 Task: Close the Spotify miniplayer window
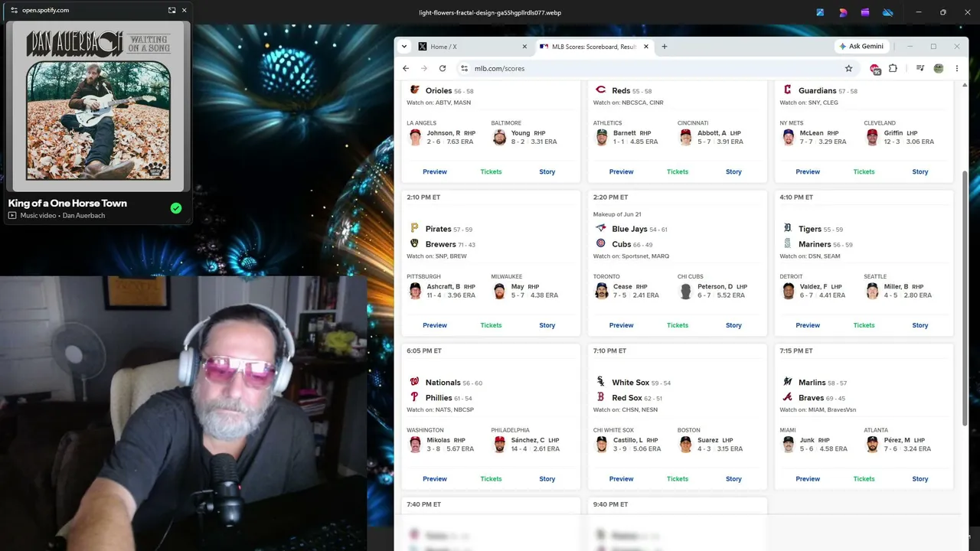(x=184, y=10)
